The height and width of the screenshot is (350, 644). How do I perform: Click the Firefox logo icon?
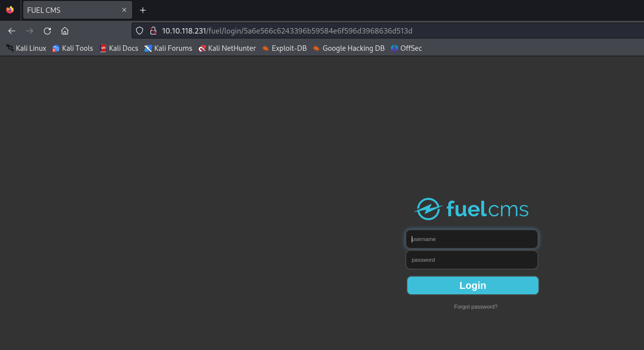[10, 10]
